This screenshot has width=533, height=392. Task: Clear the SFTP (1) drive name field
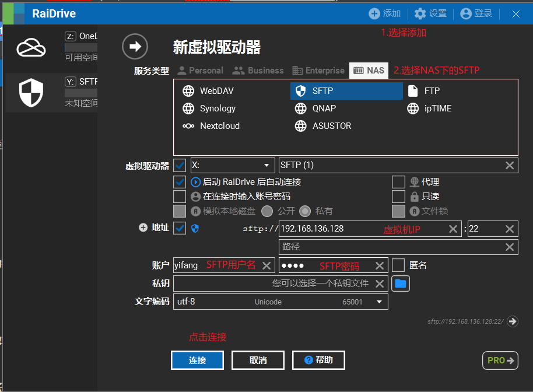[x=510, y=165]
